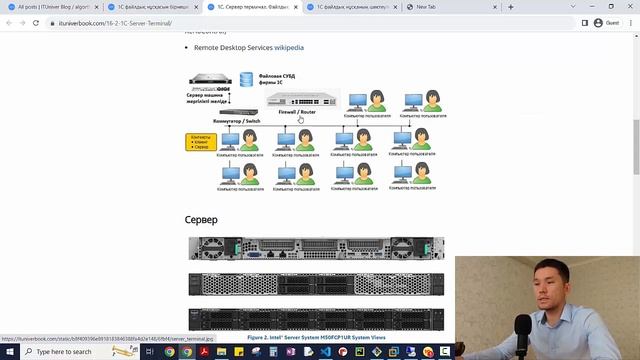Open a new browser tab
Screen dimensions: 640x360
[x=511, y=7]
